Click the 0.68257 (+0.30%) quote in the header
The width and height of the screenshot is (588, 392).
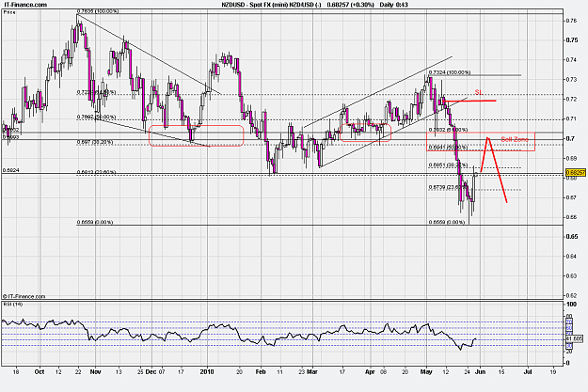(x=350, y=5)
